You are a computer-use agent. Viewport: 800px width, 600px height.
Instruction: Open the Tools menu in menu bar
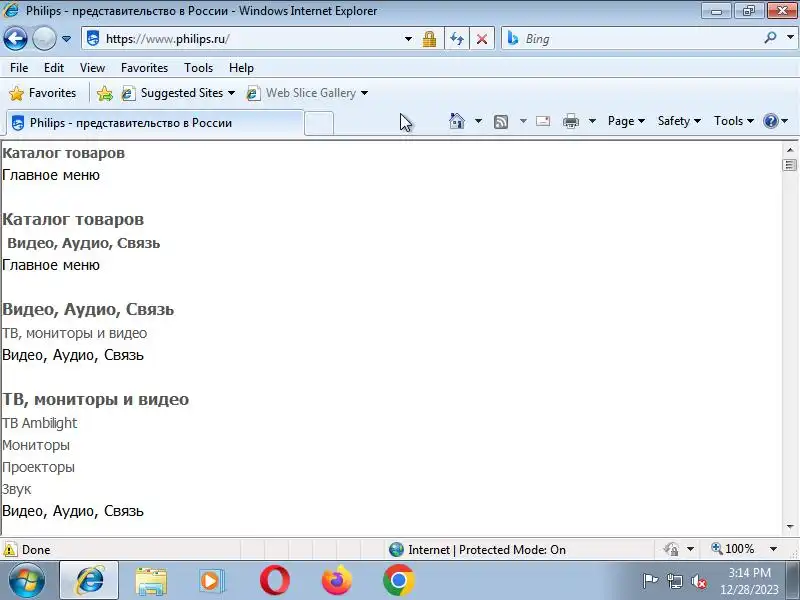point(198,68)
